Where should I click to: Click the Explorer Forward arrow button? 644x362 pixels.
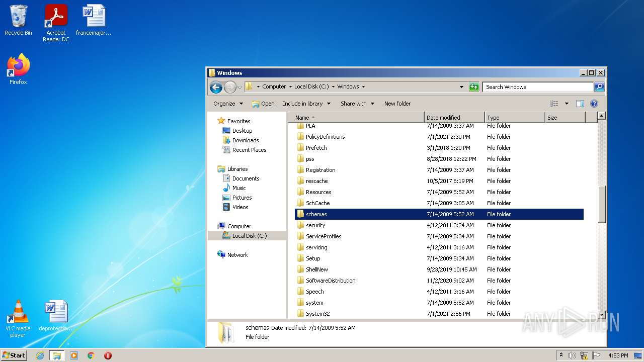(x=230, y=87)
